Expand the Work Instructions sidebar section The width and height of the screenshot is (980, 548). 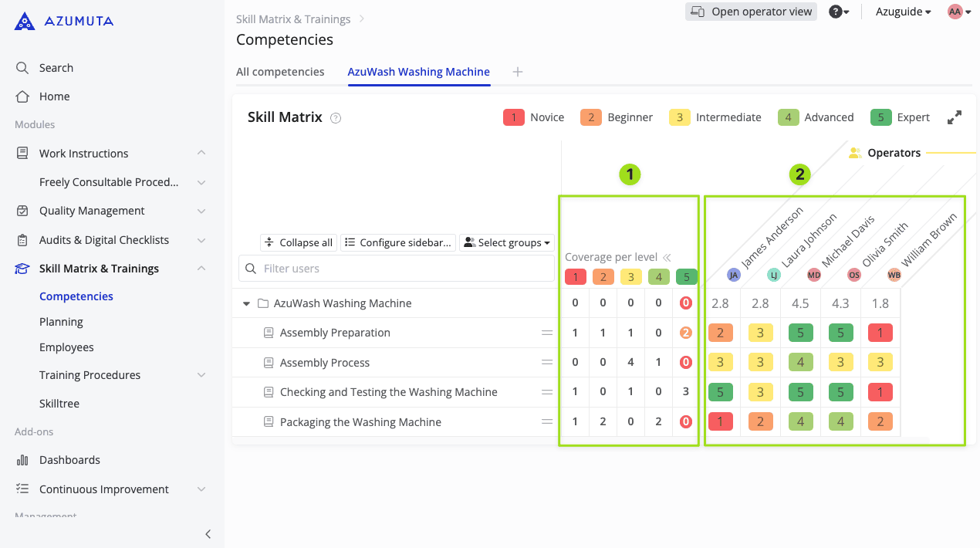201,153
